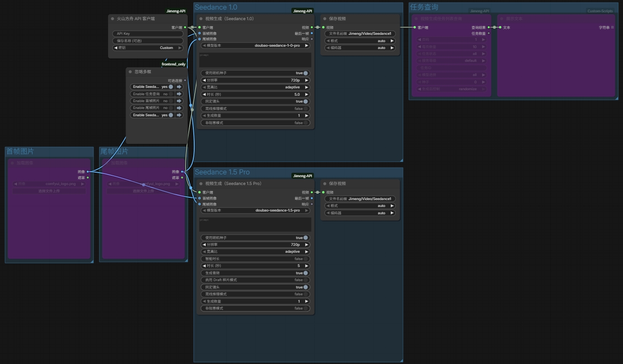623x364 pixels.
Task: Open the 格式 dropdown in the Seedance 1.0 保存视频 node
Action: [x=360, y=41]
